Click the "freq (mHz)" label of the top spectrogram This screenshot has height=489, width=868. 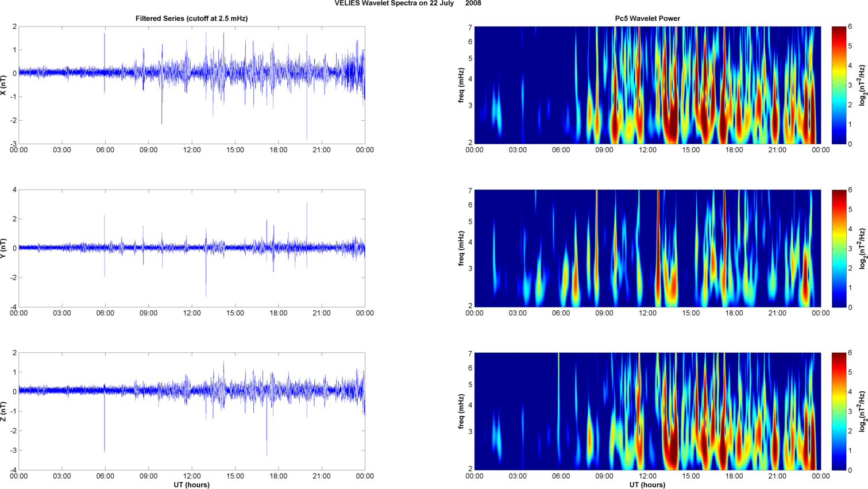tap(461, 85)
